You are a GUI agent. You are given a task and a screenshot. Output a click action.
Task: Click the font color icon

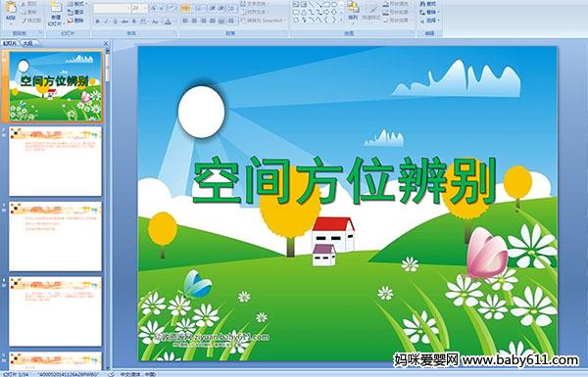(168, 22)
